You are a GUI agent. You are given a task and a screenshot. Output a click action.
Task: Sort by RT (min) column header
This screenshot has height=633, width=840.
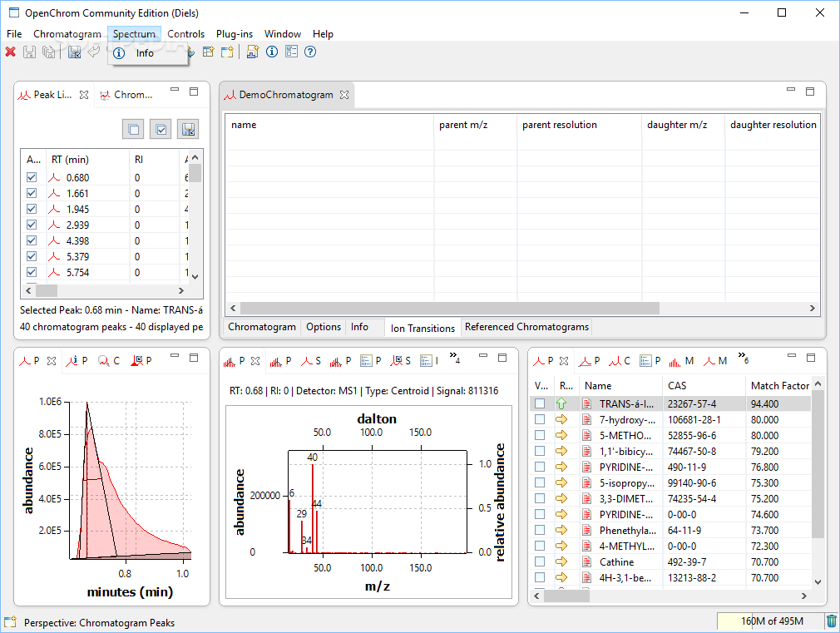(87, 159)
